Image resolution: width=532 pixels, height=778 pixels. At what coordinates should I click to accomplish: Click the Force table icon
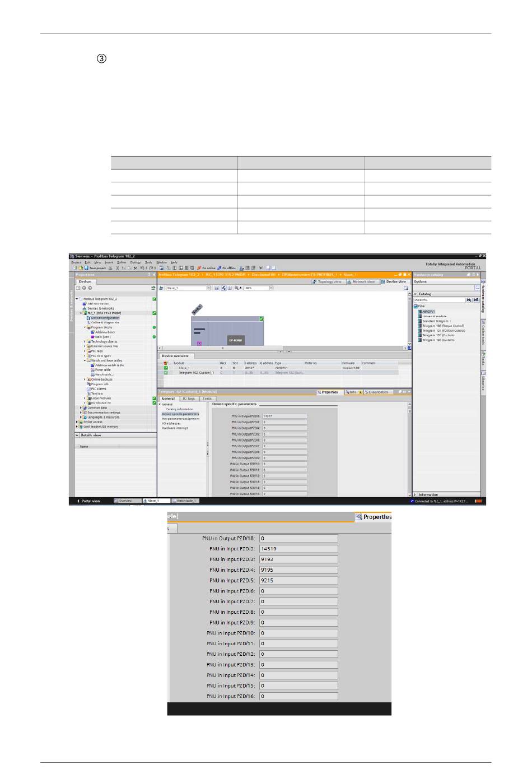tap(92, 370)
